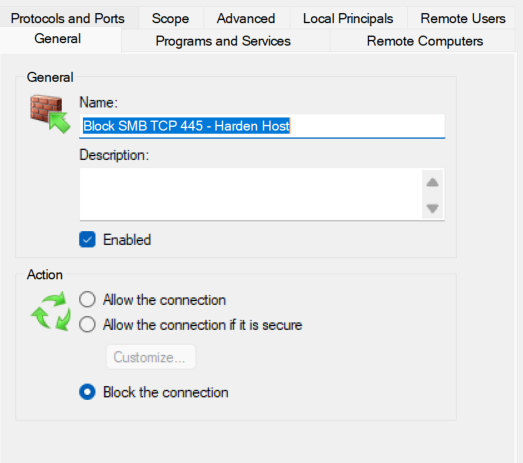Click the description scroll down arrow
Screen dimensions: 523x463
(432, 208)
